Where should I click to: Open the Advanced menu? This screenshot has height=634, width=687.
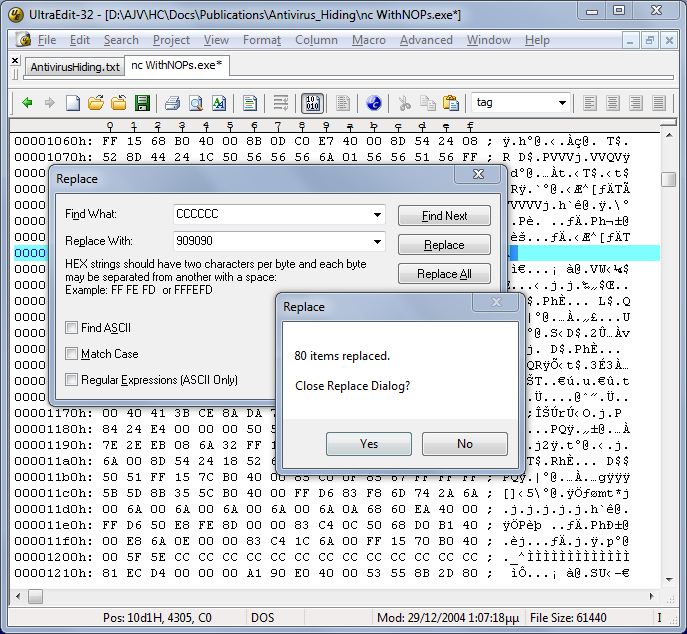pyautogui.click(x=426, y=40)
